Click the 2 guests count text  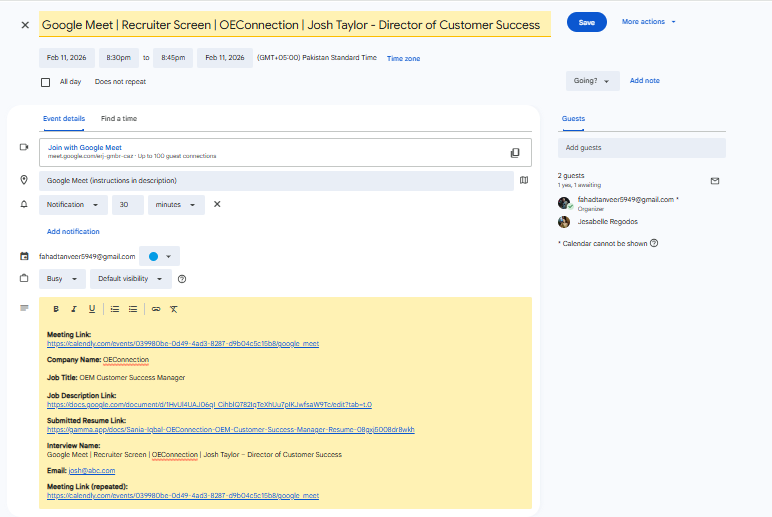point(571,175)
